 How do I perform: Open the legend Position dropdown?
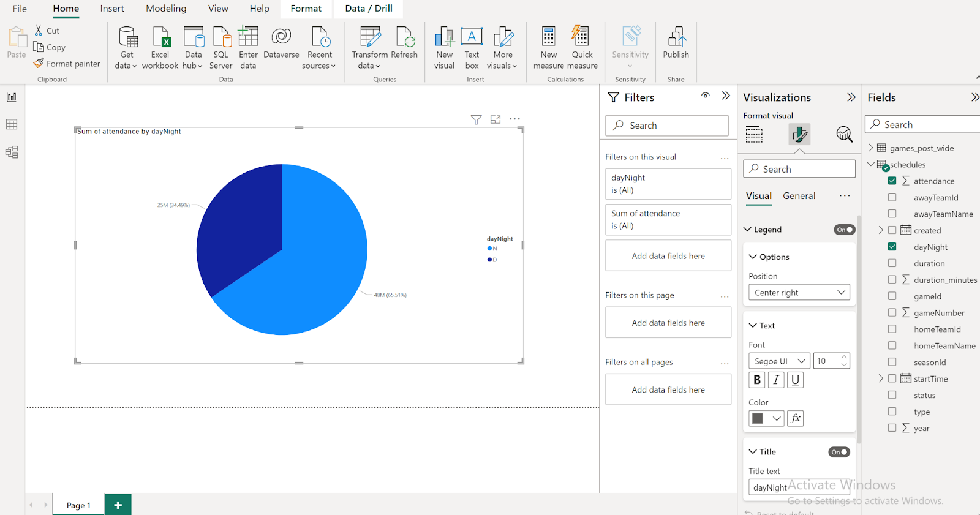tap(799, 293)
